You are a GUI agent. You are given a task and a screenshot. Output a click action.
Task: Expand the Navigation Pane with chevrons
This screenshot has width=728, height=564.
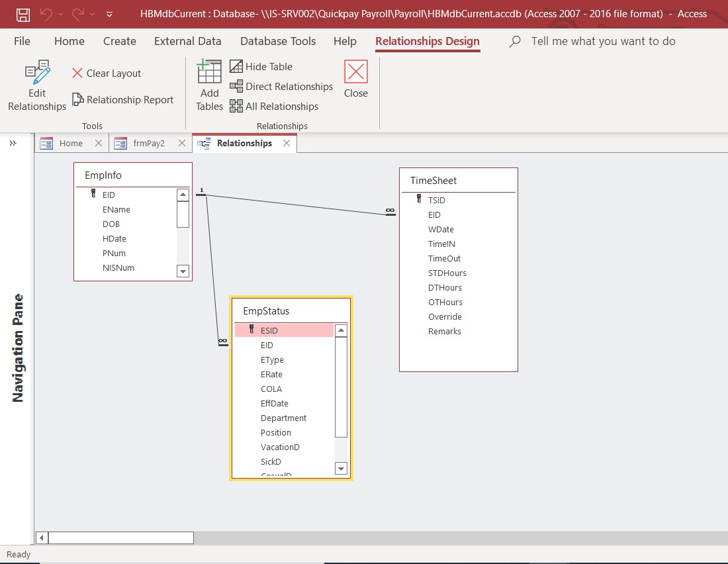[x=13, y=144]
